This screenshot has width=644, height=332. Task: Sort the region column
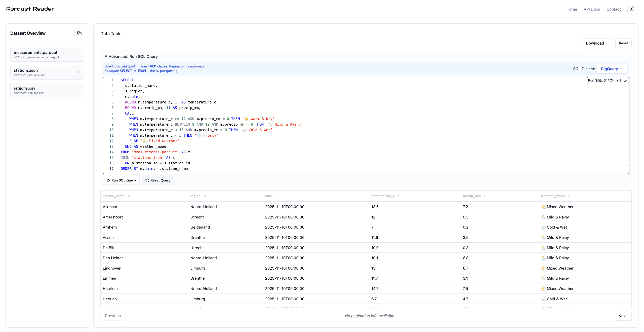click(205, 196)
